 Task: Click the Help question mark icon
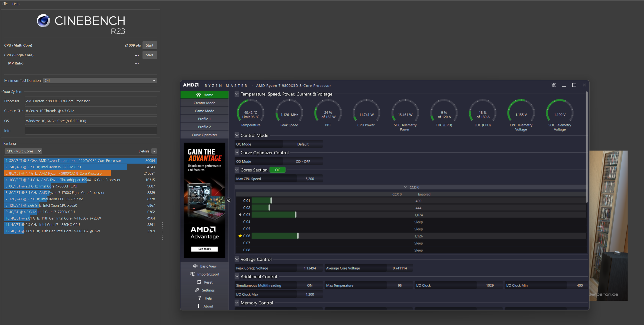200,298
